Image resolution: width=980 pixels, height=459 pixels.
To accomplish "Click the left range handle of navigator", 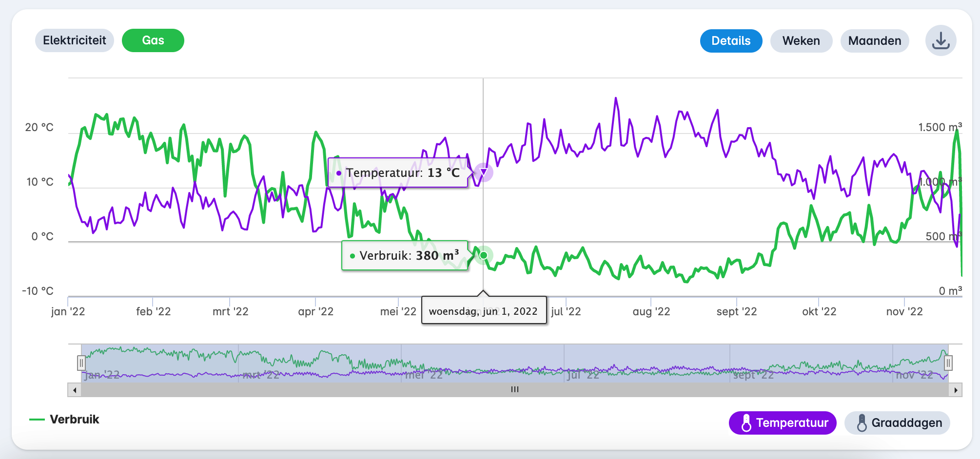I will coord(81,363).
